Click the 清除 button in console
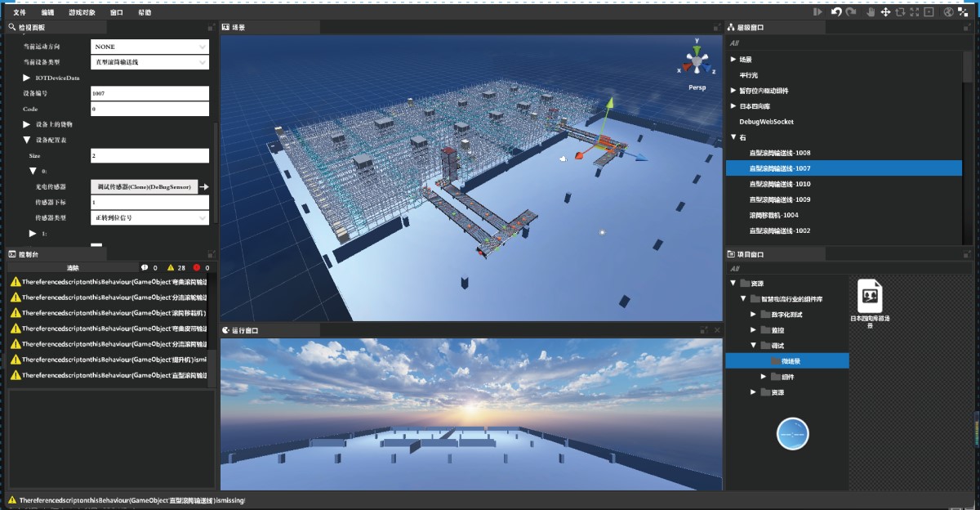This screenshot has width=980, height=510. [x=72, y=267]
